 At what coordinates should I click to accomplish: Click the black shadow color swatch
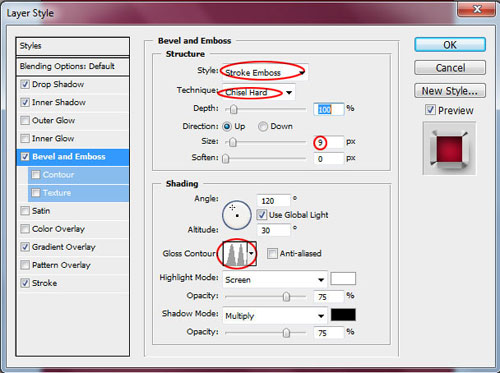[x=343, y=315]
